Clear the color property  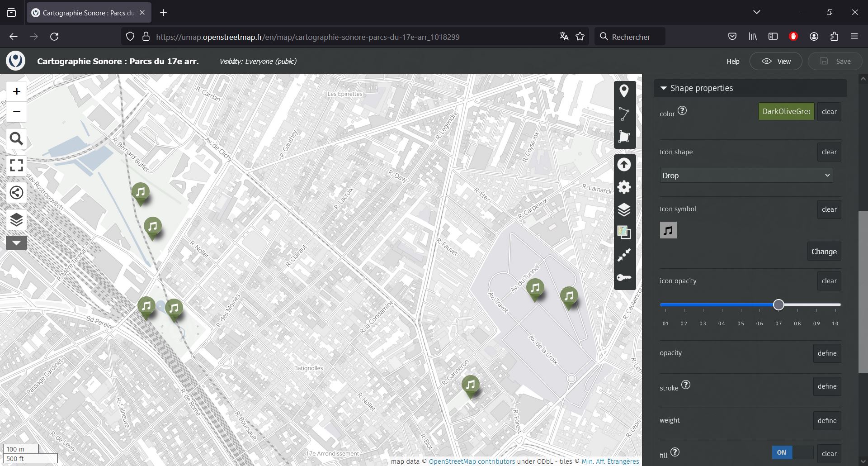829,112
